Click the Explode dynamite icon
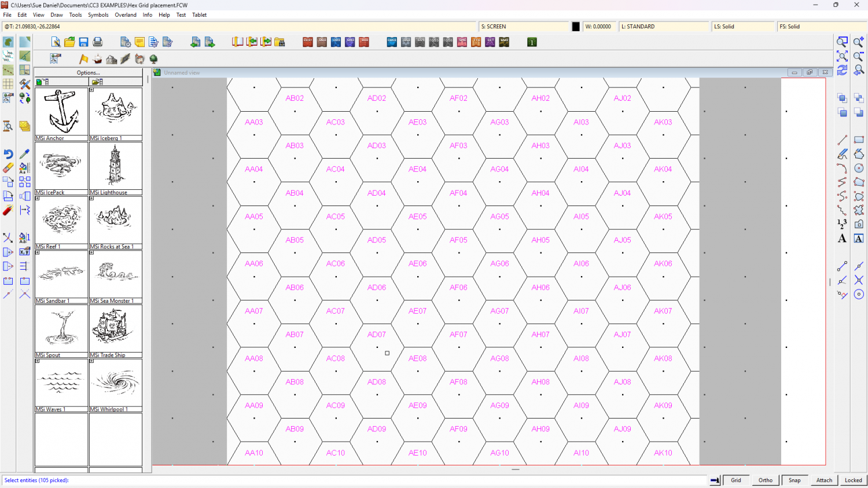The height and width of the screenshot is (488, 868). point(8,210)
